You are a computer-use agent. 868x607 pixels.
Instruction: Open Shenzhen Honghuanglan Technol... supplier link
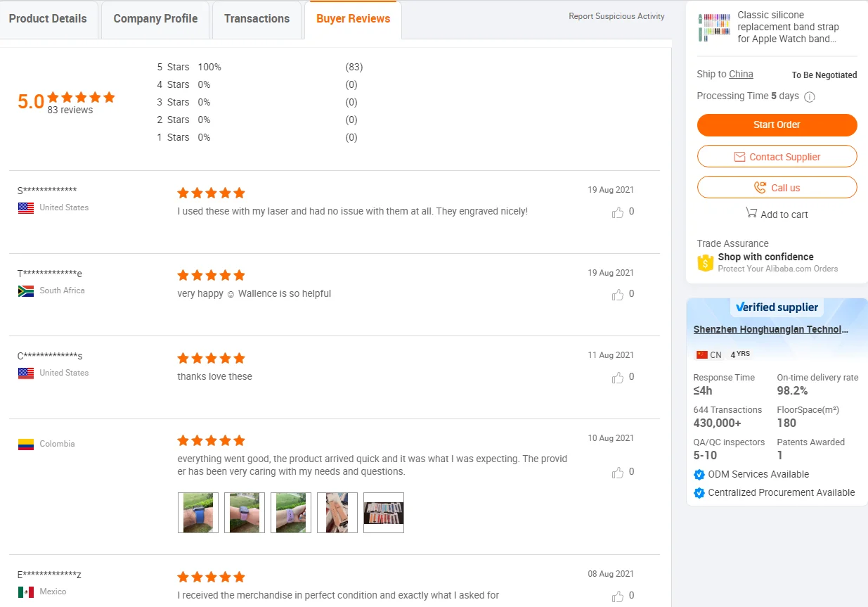point(770,329)
